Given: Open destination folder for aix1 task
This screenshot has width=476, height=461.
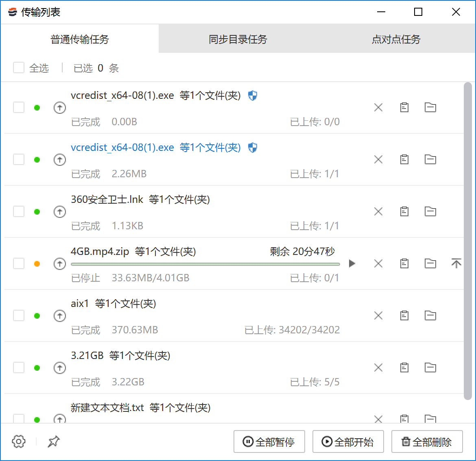Looking at the screenshot, I should click(430, 315).
